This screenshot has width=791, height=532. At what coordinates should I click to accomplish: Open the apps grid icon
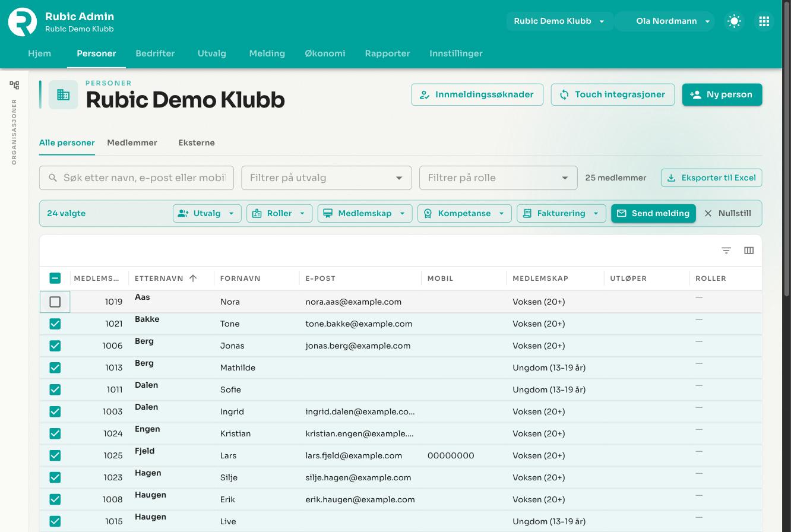pyautogui.click(x=764, y=21)
